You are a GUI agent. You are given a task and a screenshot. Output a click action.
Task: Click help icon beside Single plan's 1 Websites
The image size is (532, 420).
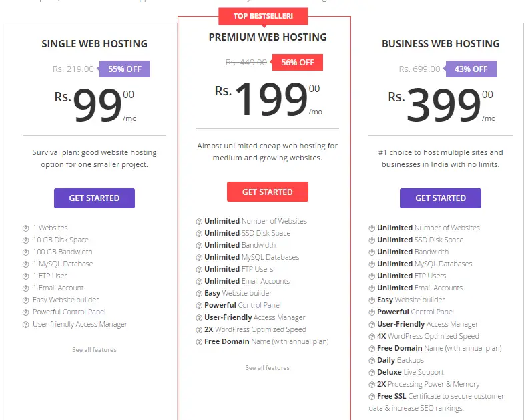pyautogui.click(x=25, y=228)
